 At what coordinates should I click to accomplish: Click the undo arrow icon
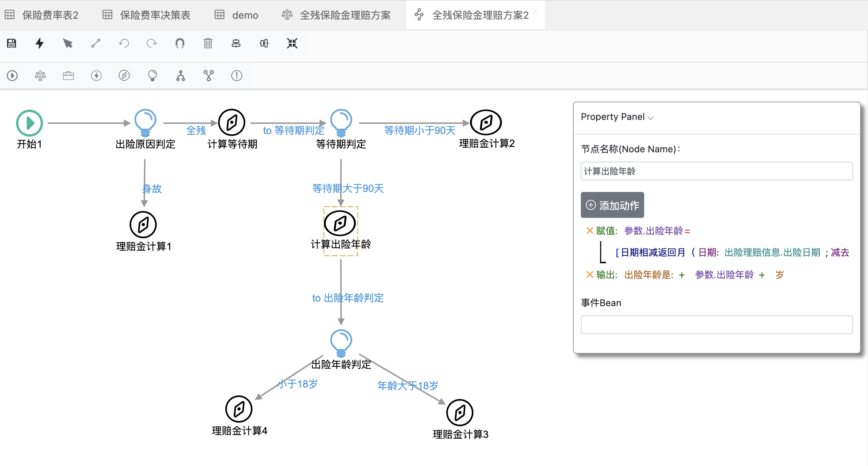click(x=124, y=43)
